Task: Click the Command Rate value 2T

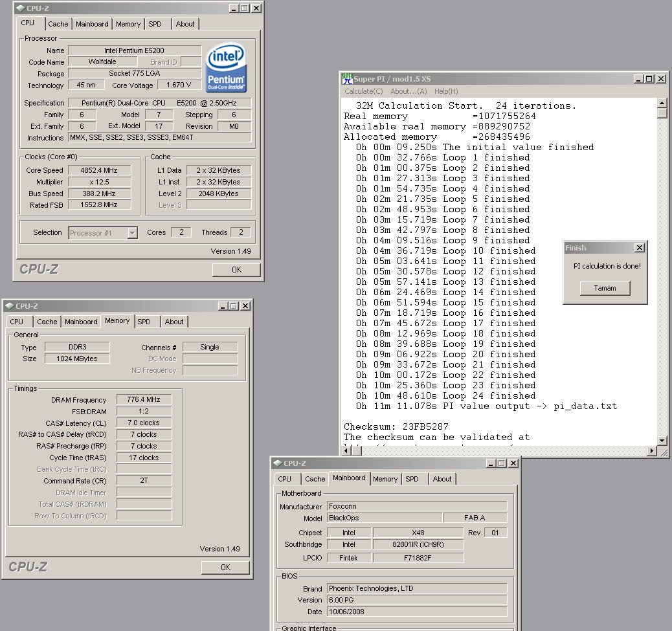Action: click(144, 481)
